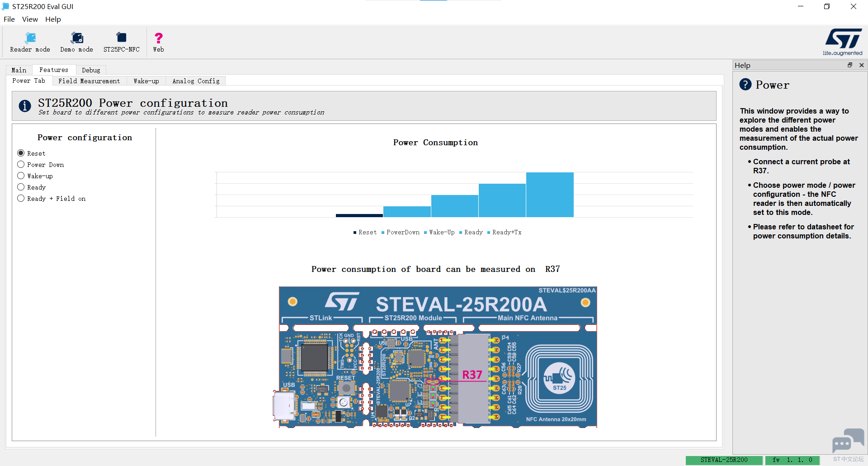
Task: Click 'Connect a current probe at R37' help text
Action: click(x=802, y=166)
